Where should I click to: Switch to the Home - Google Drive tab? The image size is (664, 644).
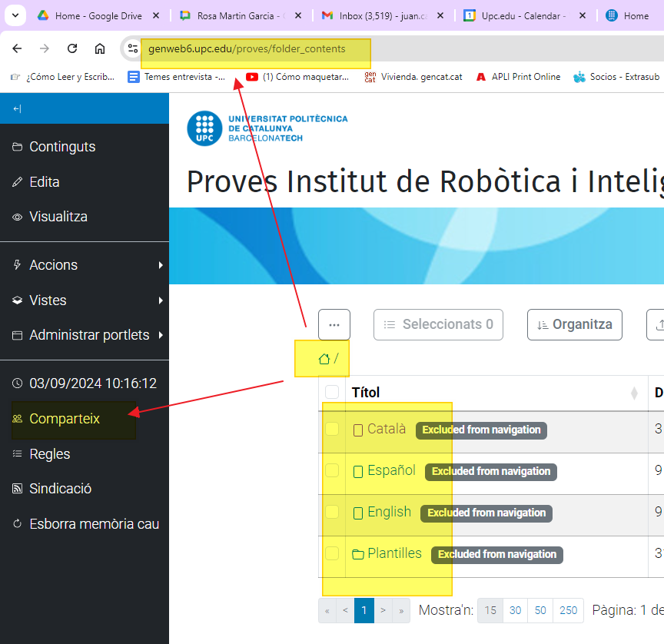[x=88, y=15]
